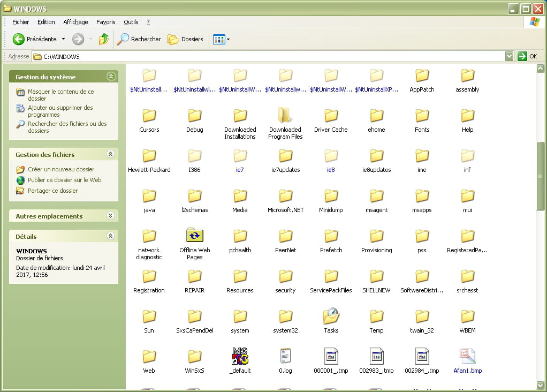547x392 pixels.
Task: Select the _default MS-DOS shortcut icon
Action: click(240, 357)
